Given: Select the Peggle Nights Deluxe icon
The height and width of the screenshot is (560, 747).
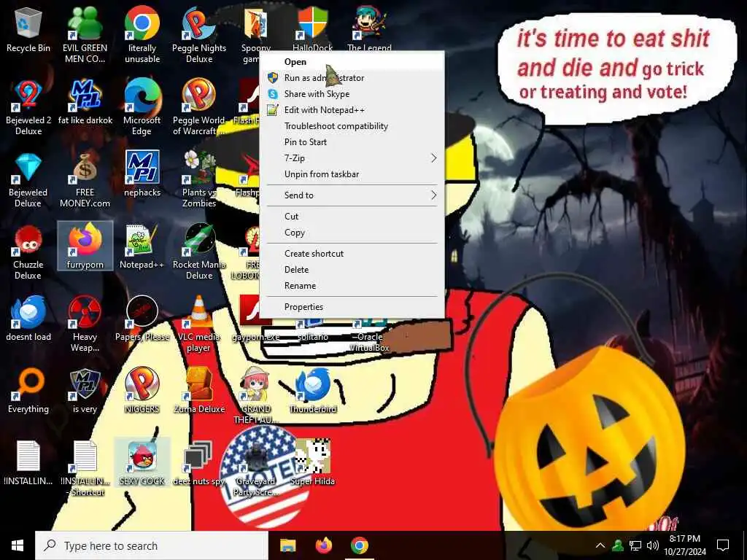Looking at the screenshot, I should tap(199, 34).
